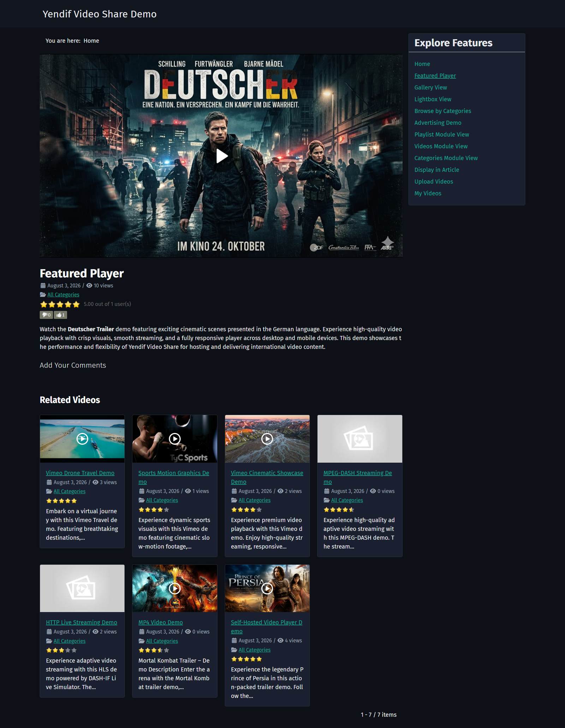This screenshot has width=565, height=728.
Task: Open the MPEG-DASH Streaming Demo placeholder thumbnail
Action: (x=360, y=439)
